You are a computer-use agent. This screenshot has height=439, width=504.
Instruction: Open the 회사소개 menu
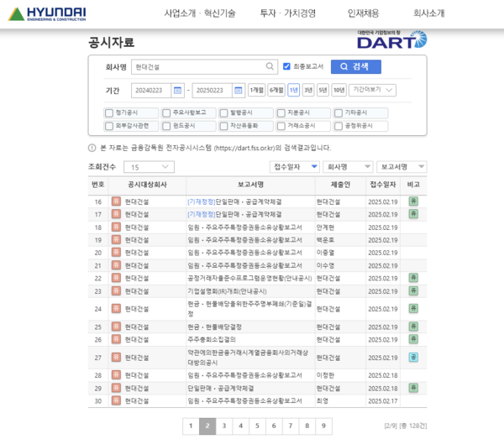click(428, 13)
